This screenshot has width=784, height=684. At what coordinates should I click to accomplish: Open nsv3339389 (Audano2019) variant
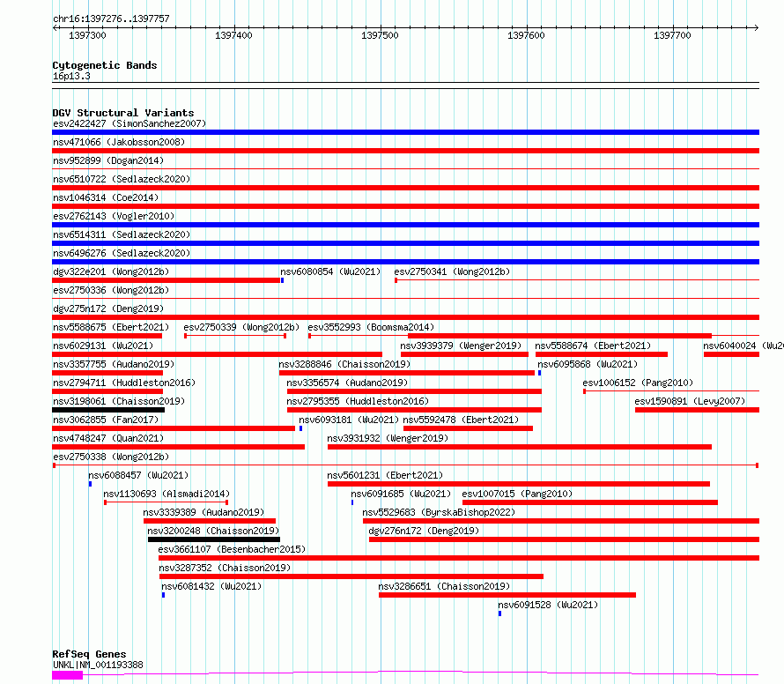[204, 512]
